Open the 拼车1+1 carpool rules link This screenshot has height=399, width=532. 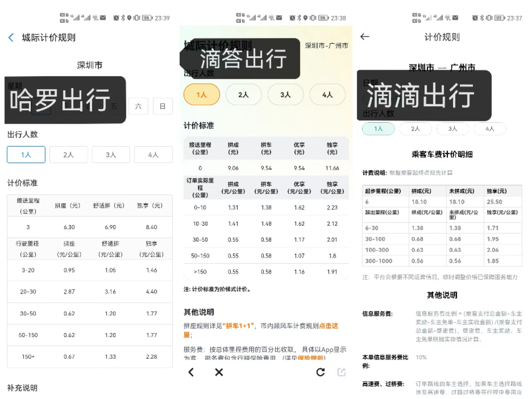238,326
